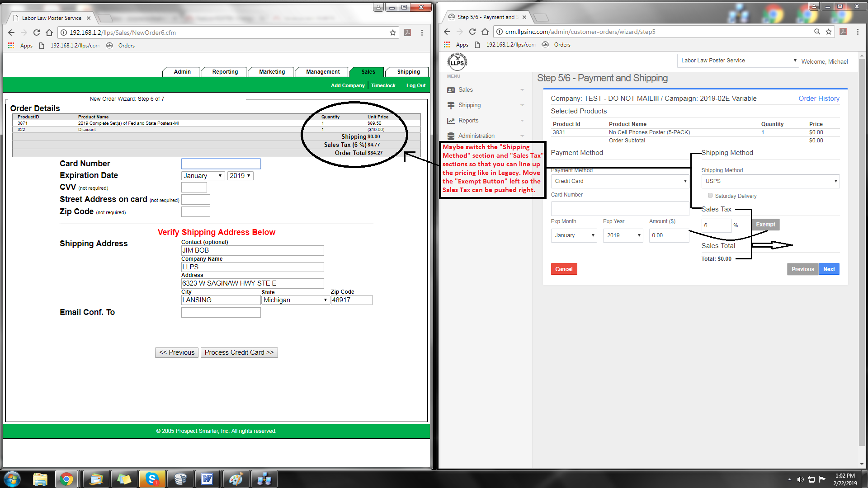The width and height of the screenshot is (868, 488).
Task: Open the Management tab
Action: pos(322,72)
